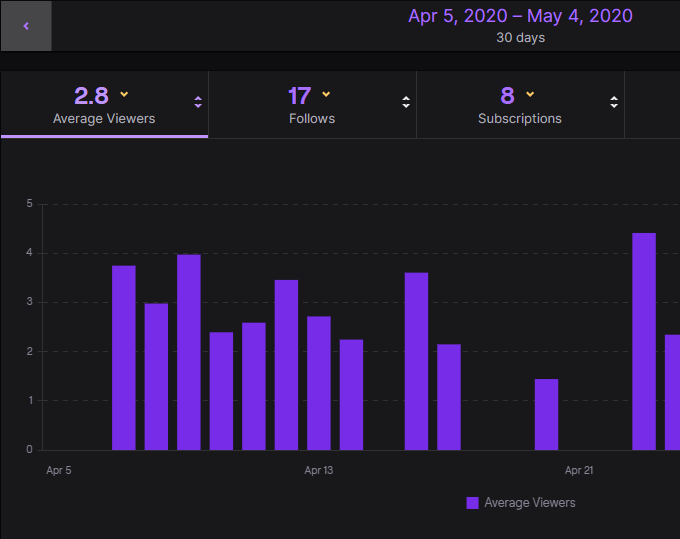Click the tallest bar just after Apr 21

coord(644,342)
